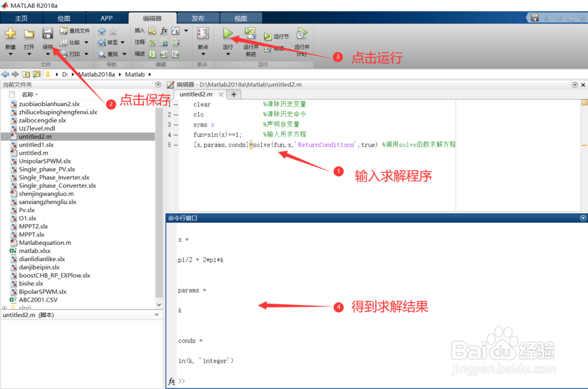Click the comment percent (%) icon
This screenshot has height=389, width=588.
(x=152, y=42)
